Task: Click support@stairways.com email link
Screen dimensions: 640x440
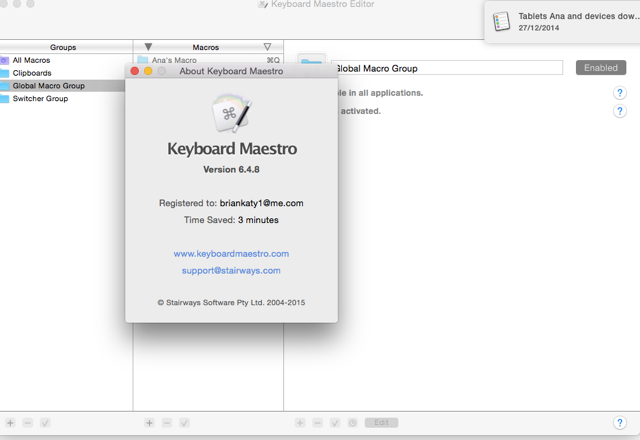Action: [x=231, y=271]
